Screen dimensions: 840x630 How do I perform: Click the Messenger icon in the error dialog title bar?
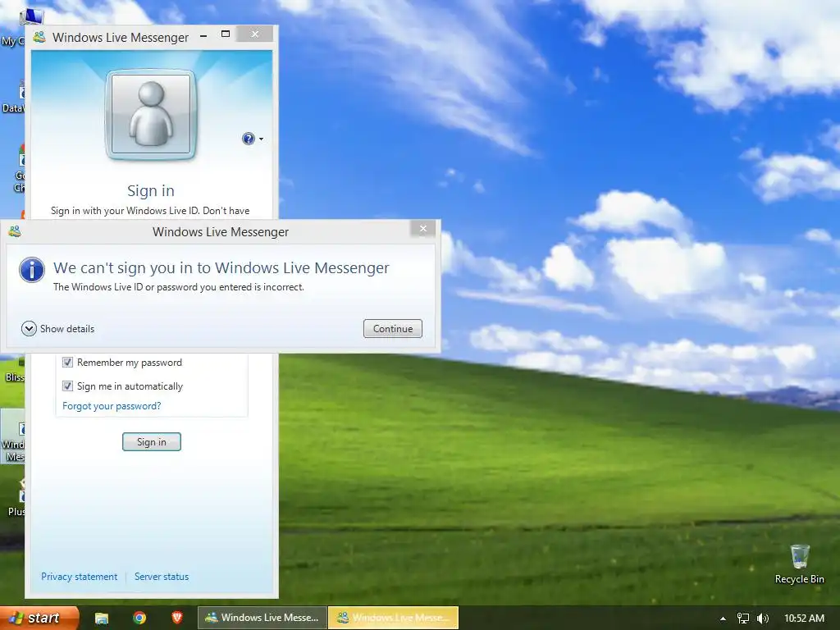click(15, 231)
